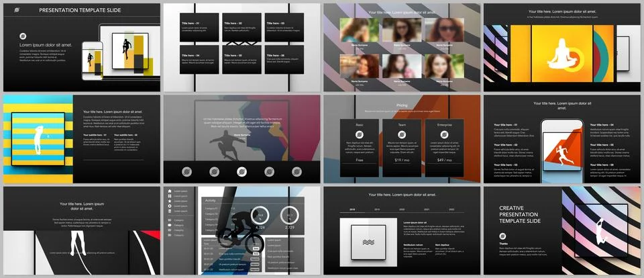Screen dimensions: 644x278
Task: Select the highlighted white circle icon in skateboarder slide
Action: (x=241, y=171)
